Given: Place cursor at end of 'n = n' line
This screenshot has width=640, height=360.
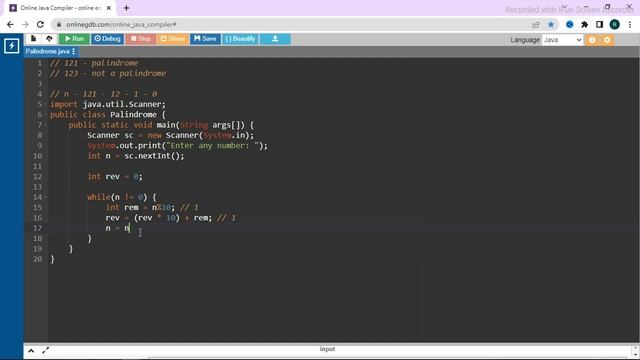Looking at the screenshot, I should 130,228.
